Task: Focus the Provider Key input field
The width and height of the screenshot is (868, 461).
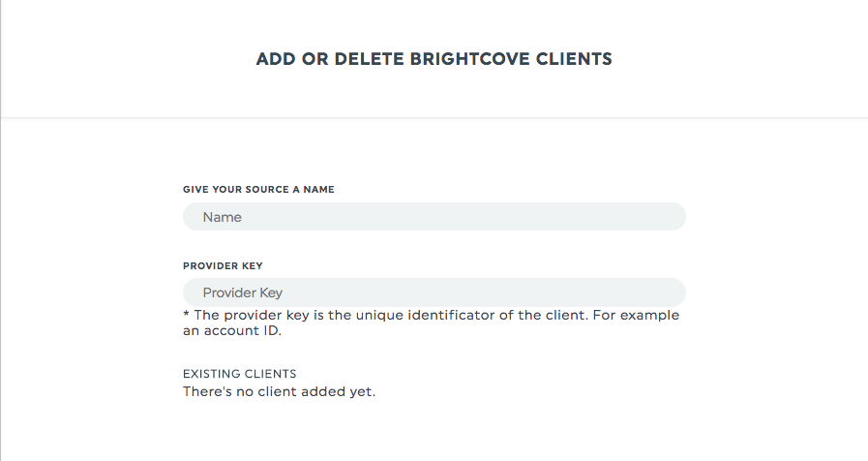Action: (434, 292)
